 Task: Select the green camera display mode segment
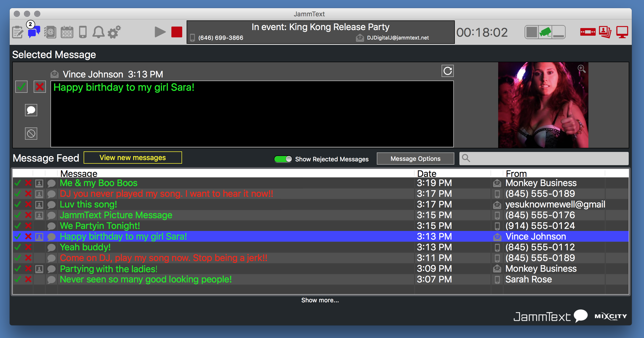545,32
